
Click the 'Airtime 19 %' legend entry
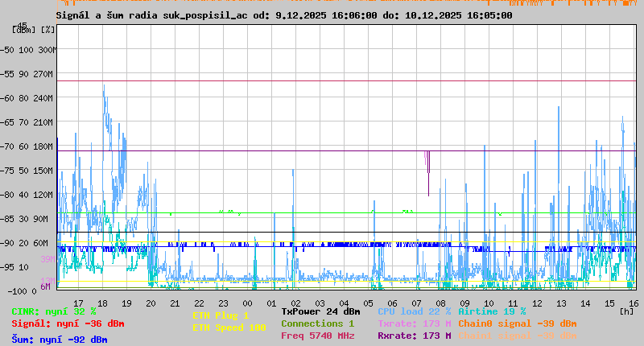point(492,312)
